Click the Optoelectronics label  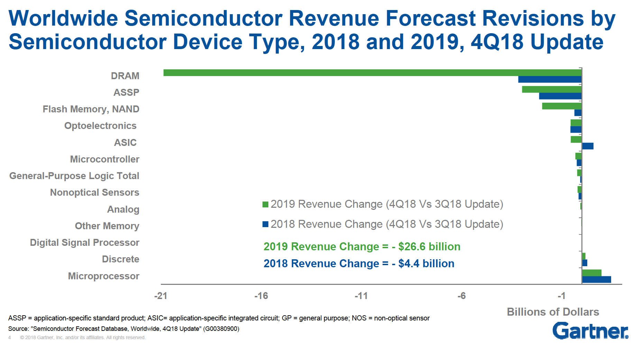coord(100,126)
